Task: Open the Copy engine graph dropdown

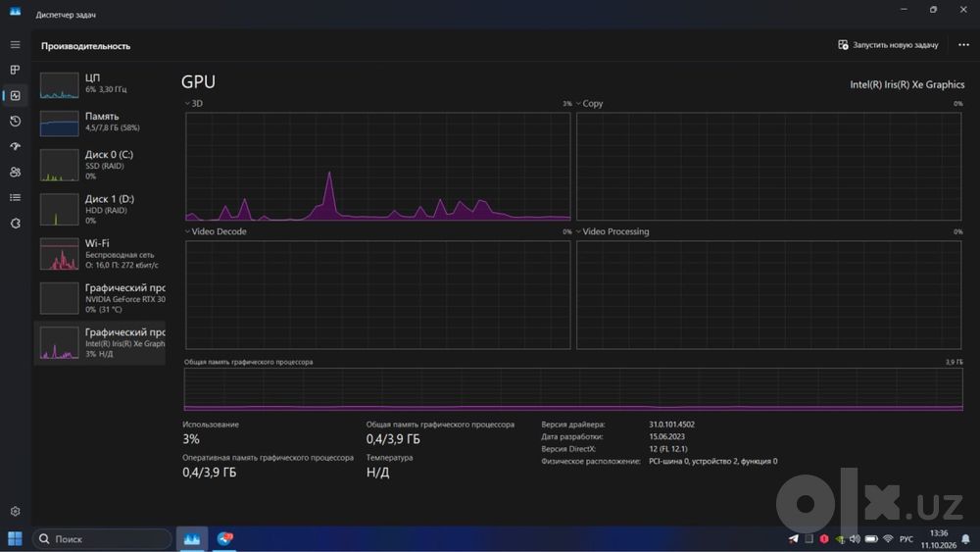Action: coord(579,104)
